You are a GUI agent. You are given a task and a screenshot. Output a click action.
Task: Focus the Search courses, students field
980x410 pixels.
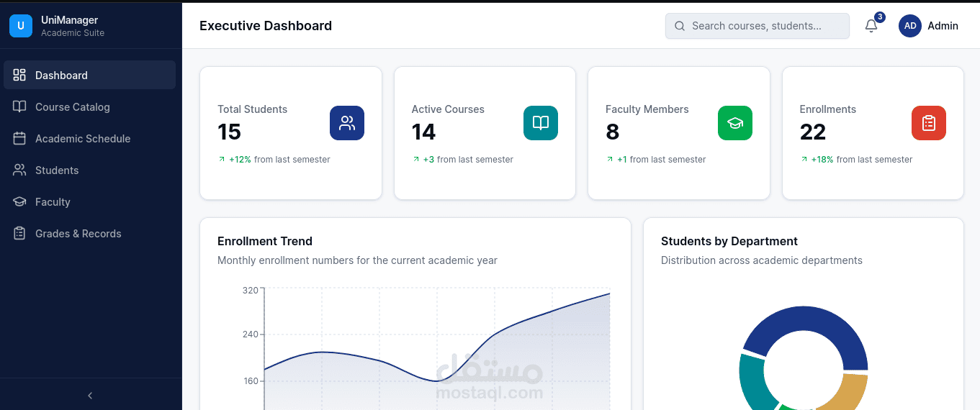[x=758, y=26]
